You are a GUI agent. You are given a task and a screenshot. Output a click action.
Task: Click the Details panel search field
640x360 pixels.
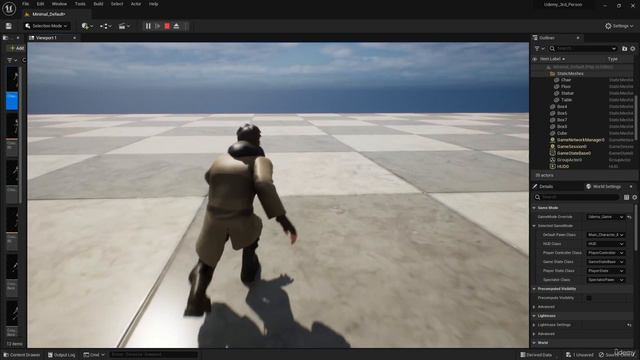pyautogui.click(x=576, y=197)
